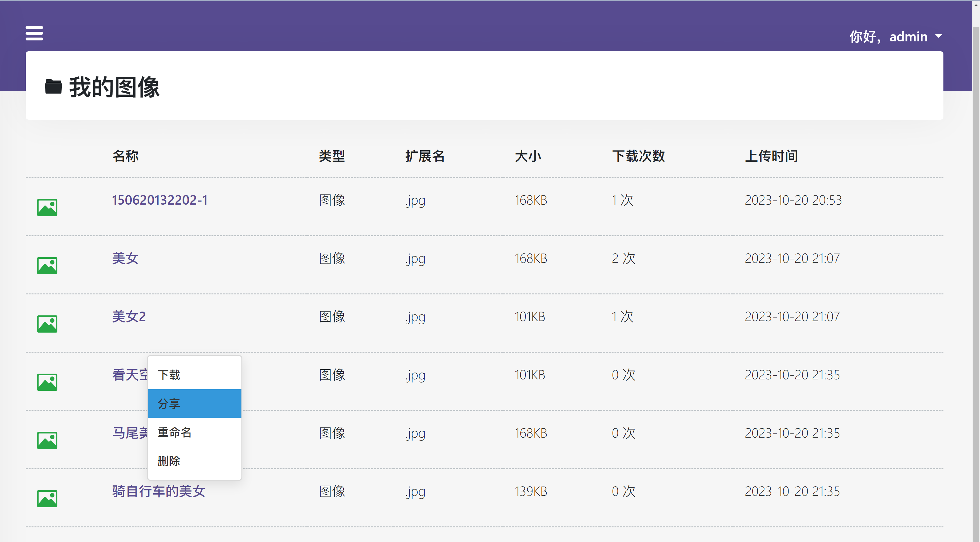
Task: Click the 名称 column header
Action: tap(126, 156)
